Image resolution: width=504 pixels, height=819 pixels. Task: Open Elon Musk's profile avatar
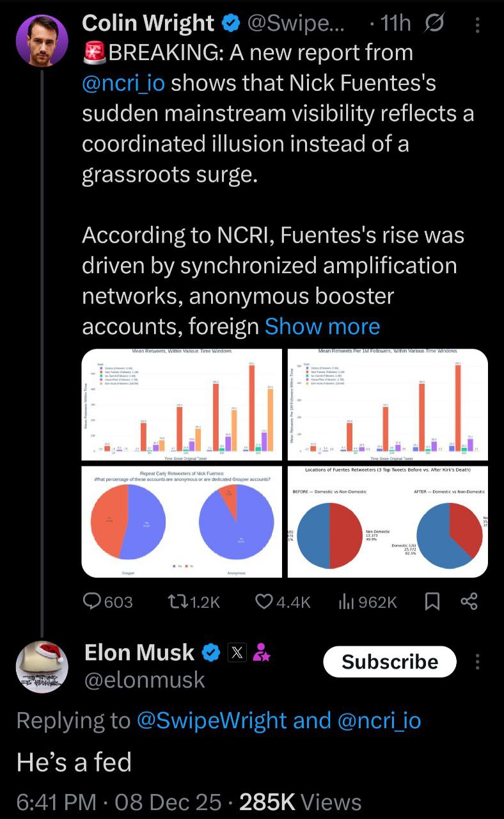(42, 666)
